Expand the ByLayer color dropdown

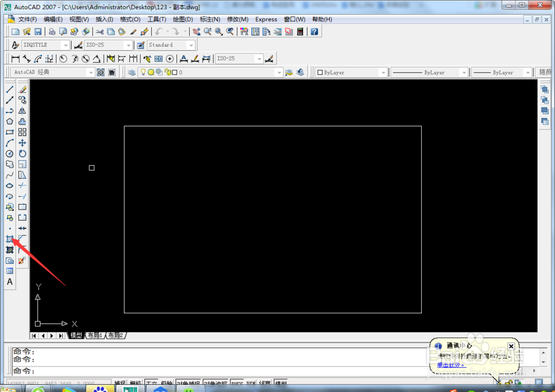(x=384, y=73)
